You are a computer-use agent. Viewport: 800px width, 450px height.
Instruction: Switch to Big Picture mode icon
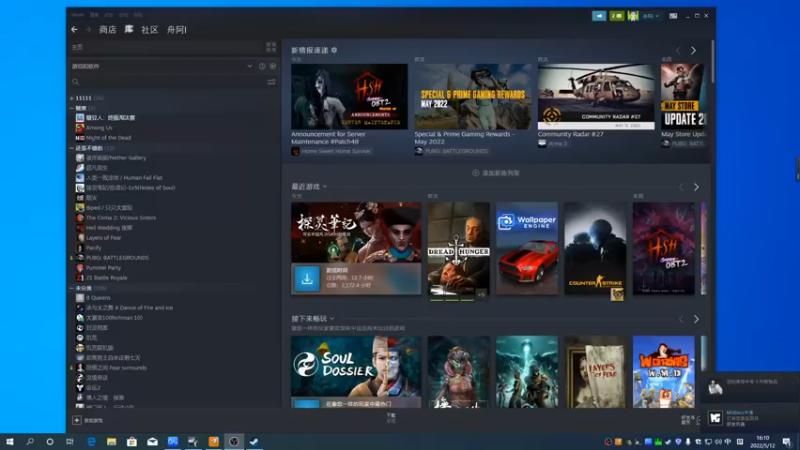[x=673, y=16]
